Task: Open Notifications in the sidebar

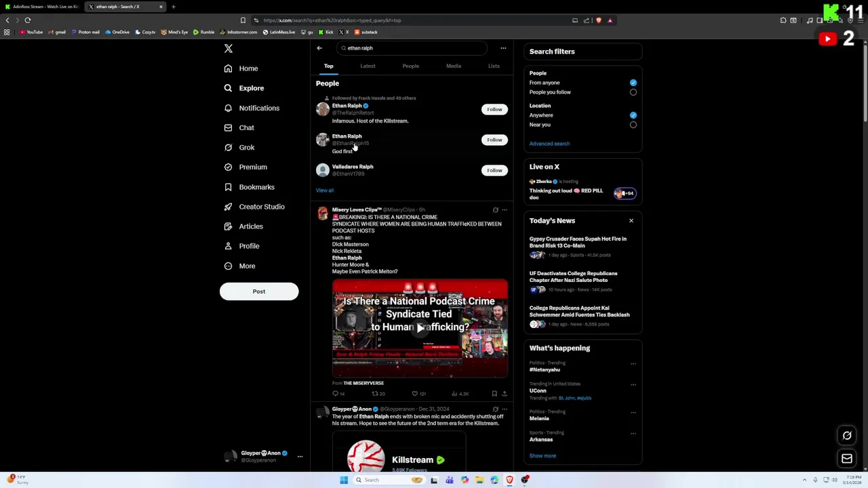Action: [x=251, y=108]
